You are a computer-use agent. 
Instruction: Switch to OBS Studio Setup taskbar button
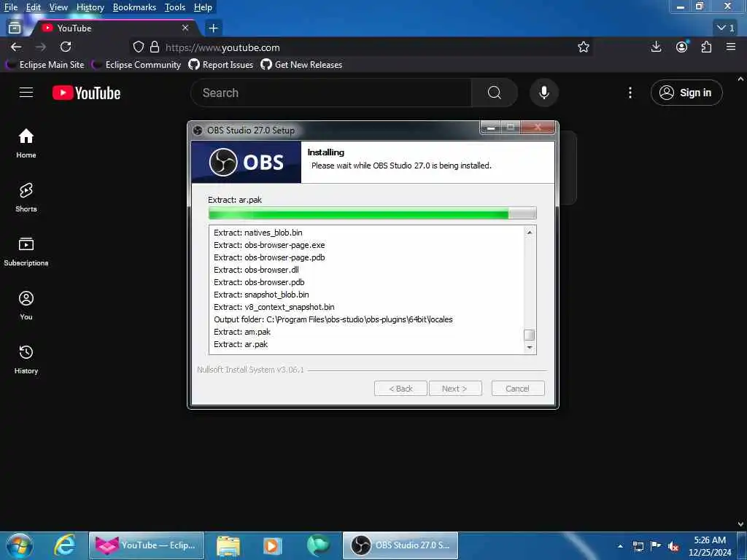pos(400,545)
